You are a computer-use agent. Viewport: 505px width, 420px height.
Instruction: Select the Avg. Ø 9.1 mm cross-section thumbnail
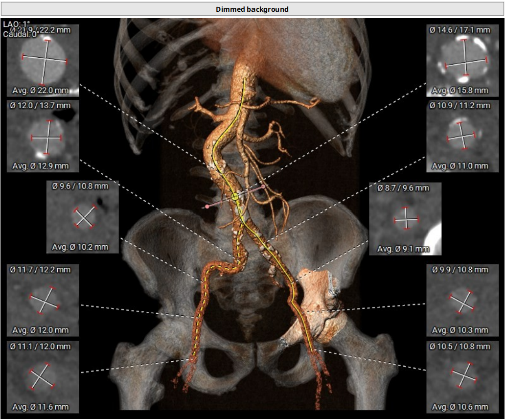[406, 219]
